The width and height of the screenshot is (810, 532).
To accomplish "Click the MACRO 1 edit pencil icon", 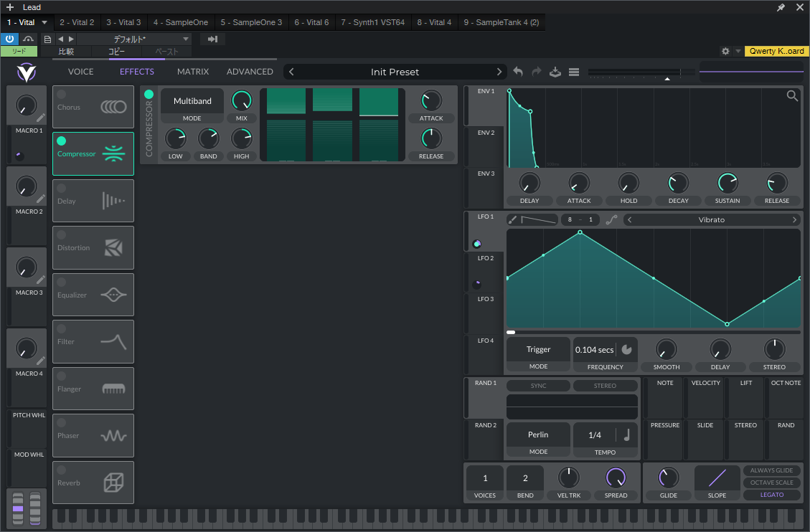I will (41, 118).
